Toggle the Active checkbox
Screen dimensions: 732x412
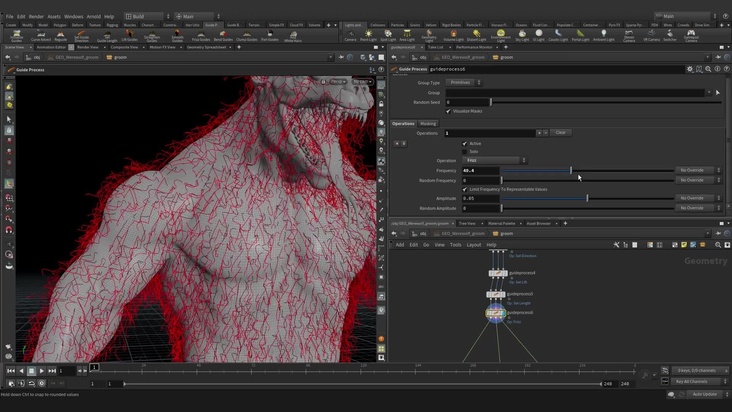(465, 143)
